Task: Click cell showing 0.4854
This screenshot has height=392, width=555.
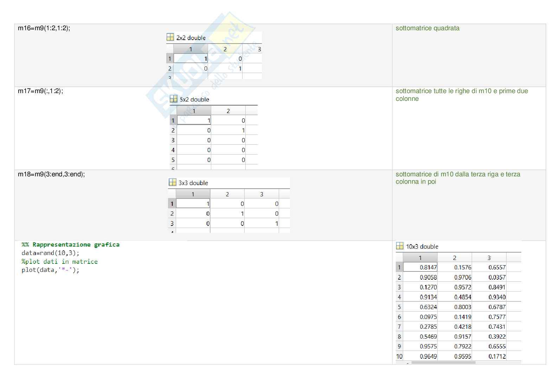Action: [455, 297]
